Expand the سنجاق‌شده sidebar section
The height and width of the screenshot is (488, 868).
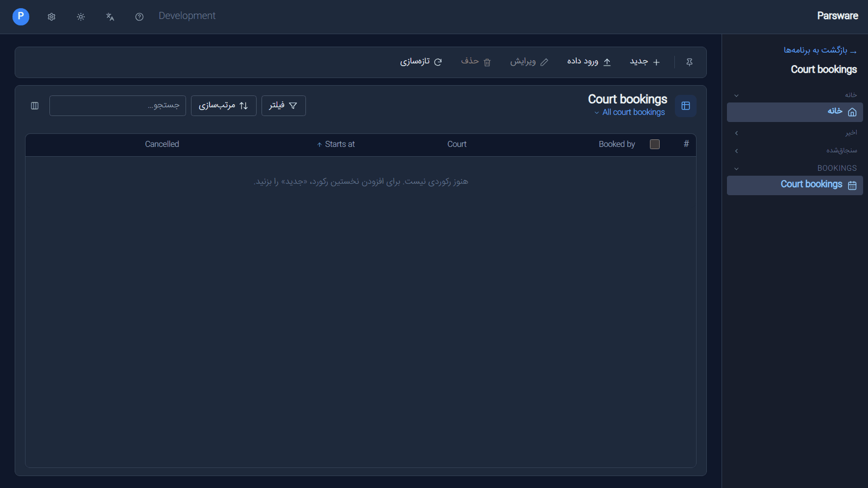(795, 151)
